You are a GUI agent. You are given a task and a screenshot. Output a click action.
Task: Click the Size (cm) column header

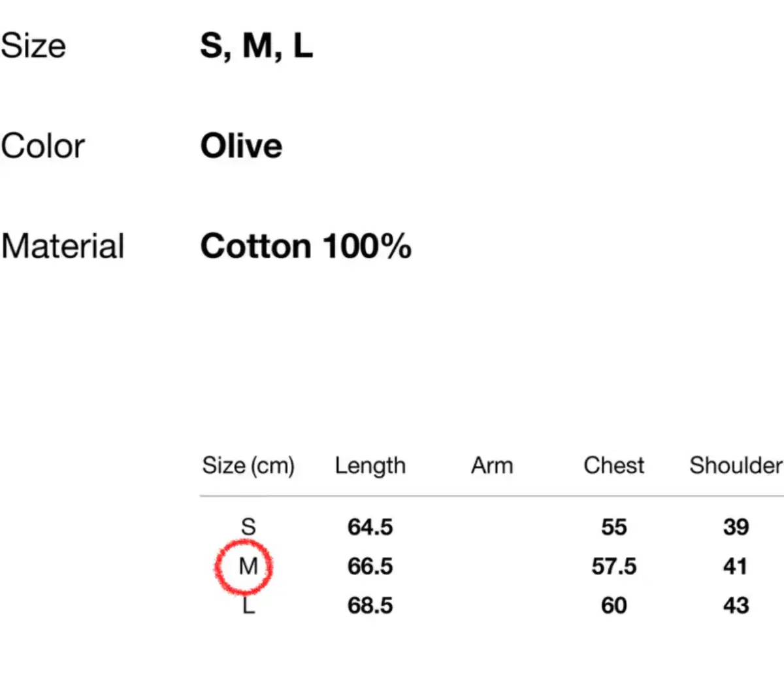248,465
